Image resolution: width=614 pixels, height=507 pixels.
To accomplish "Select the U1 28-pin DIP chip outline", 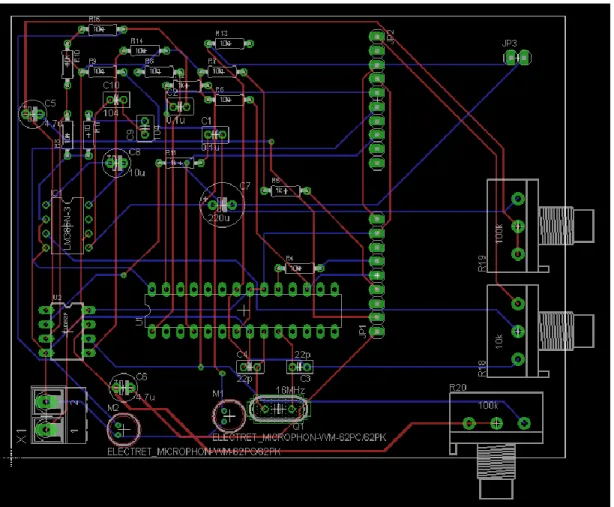I will (x=243, y=311).
